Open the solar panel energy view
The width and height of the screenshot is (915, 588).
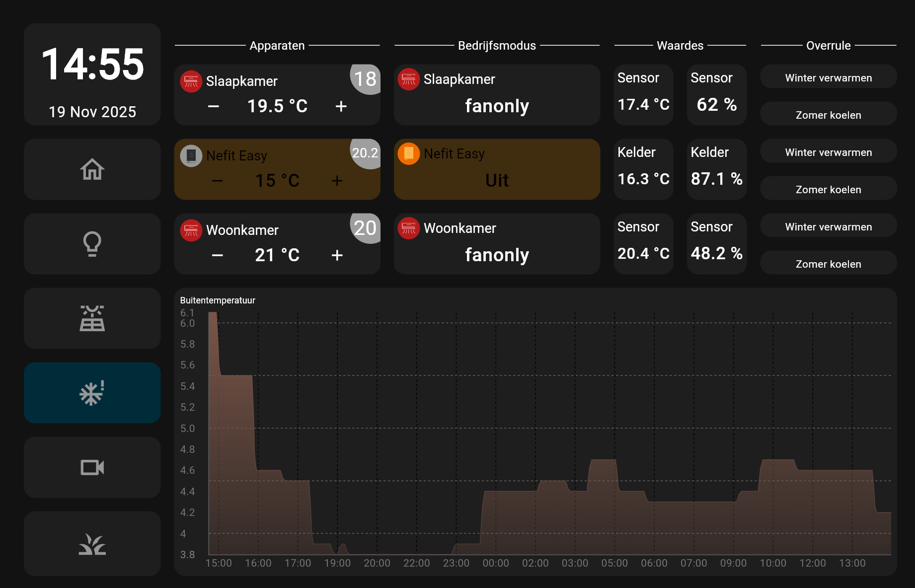[x=92, y=318]
